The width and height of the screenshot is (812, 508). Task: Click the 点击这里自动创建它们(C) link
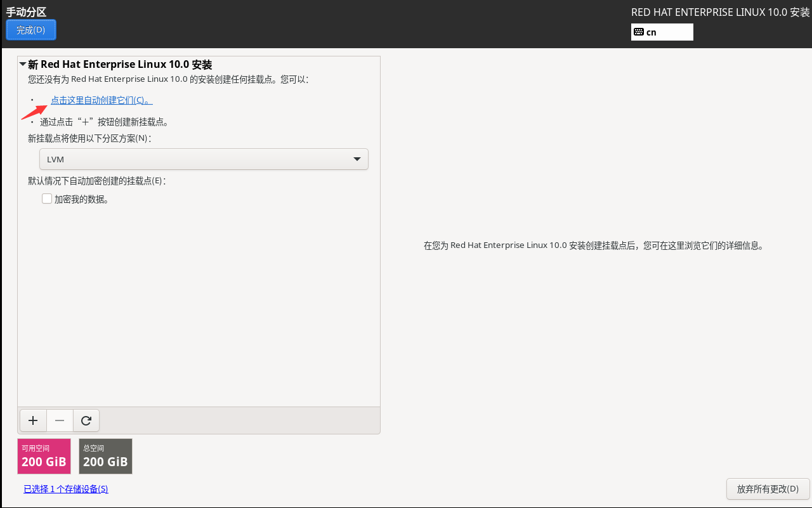pyautogui.click(x=101, y=100)
